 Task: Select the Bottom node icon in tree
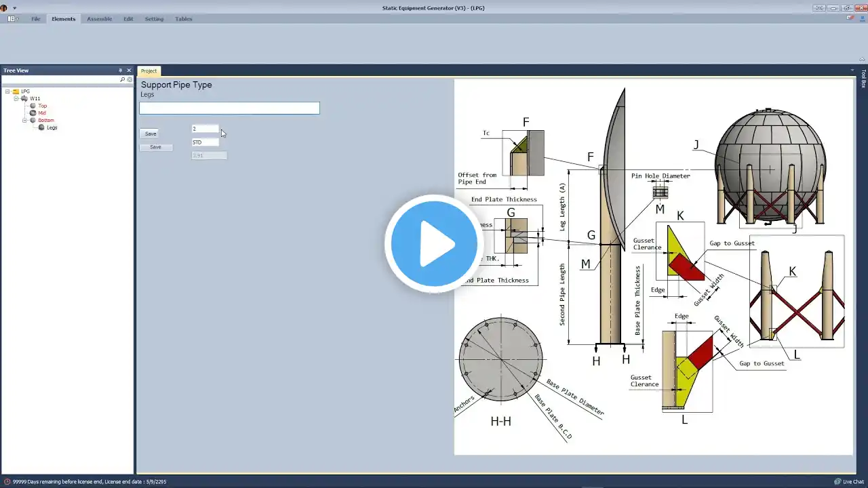pyautogui.click(x=33, y=120)
